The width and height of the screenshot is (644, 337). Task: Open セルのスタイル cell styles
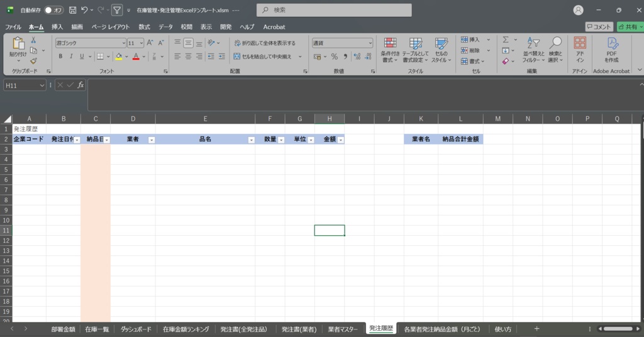pyautogui.click(x=441, y=50)
